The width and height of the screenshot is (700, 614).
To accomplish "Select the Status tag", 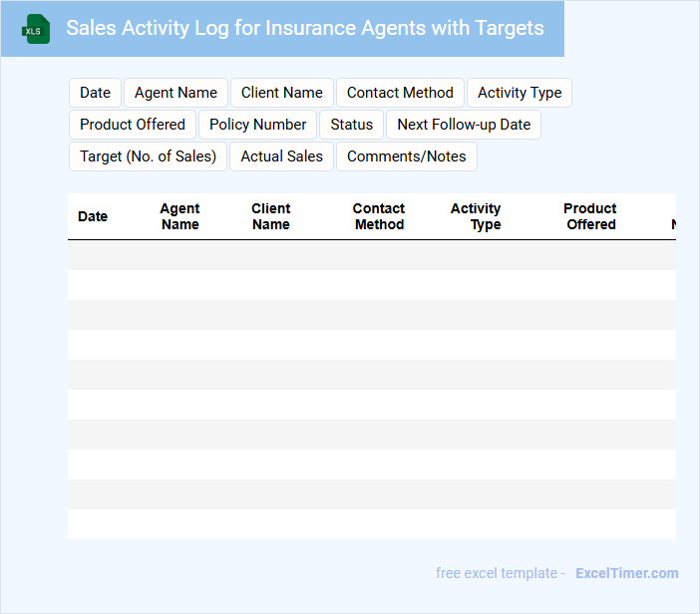I will click(x=351, y=125).
